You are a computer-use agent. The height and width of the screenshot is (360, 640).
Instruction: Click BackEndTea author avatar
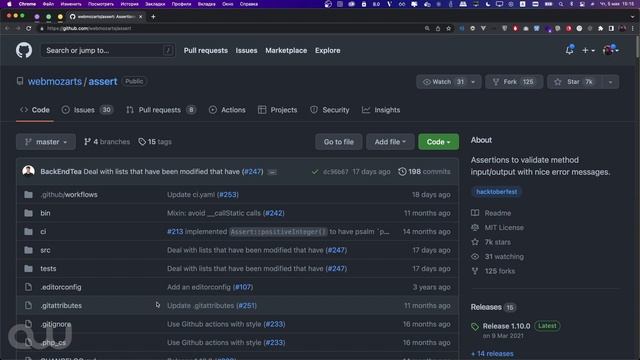(29, 171)
